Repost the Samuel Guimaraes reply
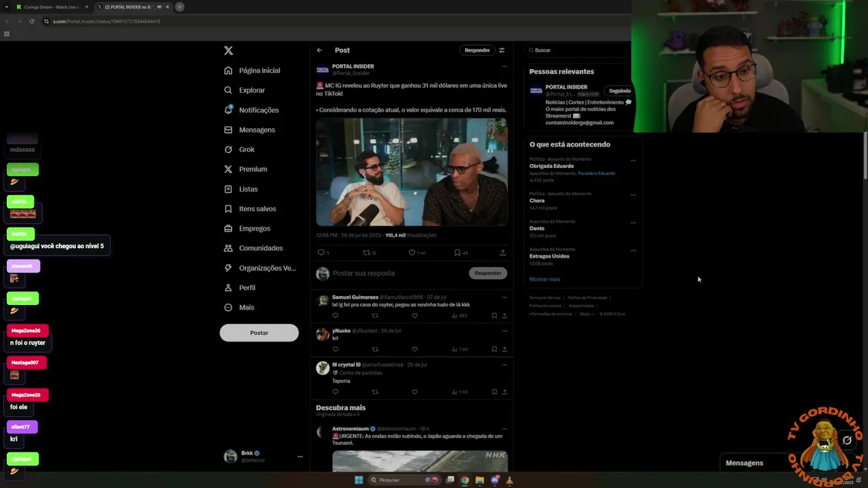The height and width of the screenshot is (488, 868). click(375, 316)
